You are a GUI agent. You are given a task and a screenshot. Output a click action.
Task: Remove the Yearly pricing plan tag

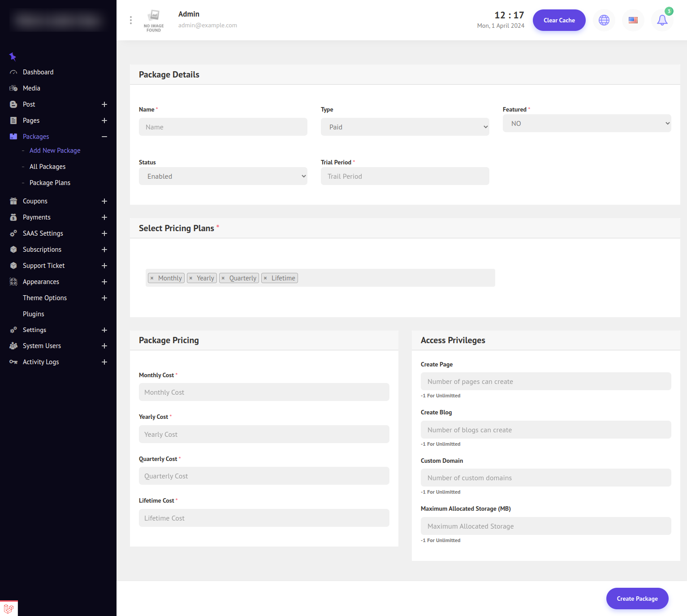[x=191, y=278]
